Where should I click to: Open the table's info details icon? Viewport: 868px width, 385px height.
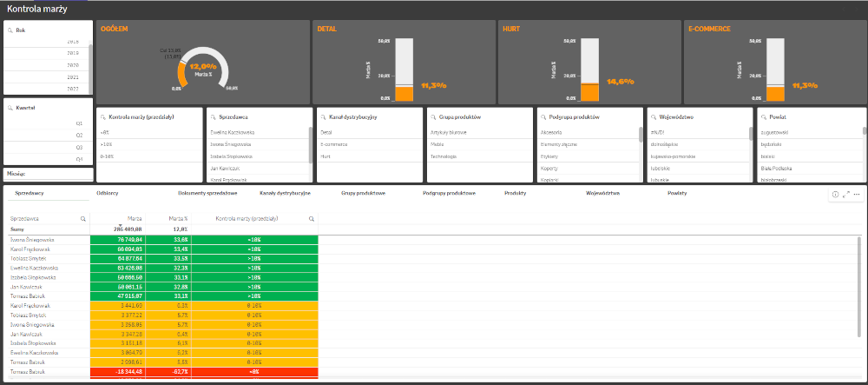835,195
